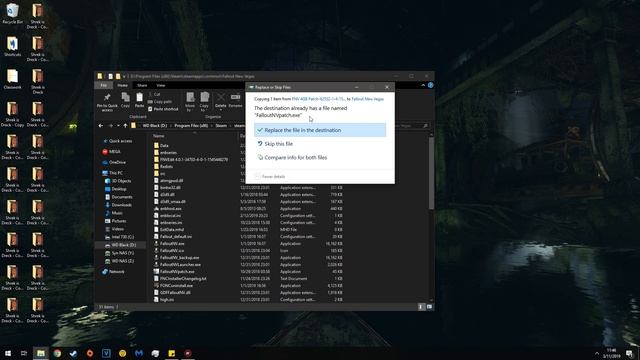
Task: Open Explorer help question-mark icon
Action: (x=430, y=85)
